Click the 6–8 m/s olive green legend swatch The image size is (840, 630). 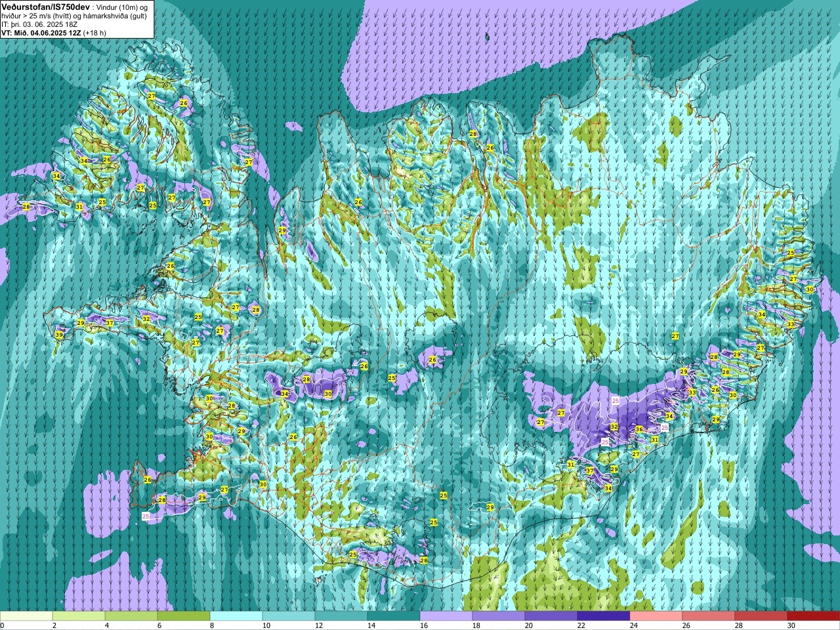[x=184, y=616]
